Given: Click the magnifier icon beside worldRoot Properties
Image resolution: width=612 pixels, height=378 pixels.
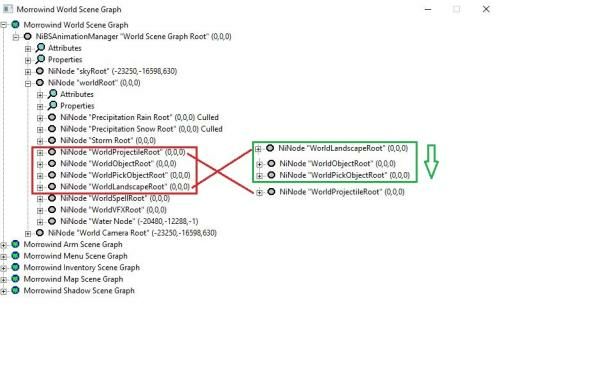Looking at the screenshot, I should [x=52, y=105].
